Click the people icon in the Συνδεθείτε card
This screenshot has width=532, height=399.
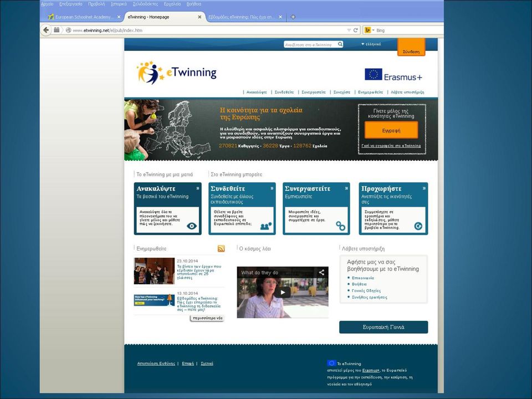[266, 226]
